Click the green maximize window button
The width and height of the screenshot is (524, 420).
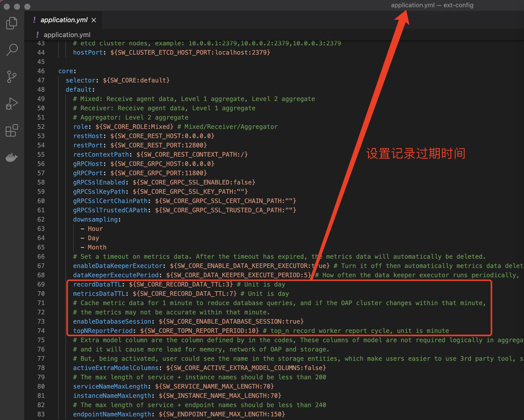coord(27,6)
